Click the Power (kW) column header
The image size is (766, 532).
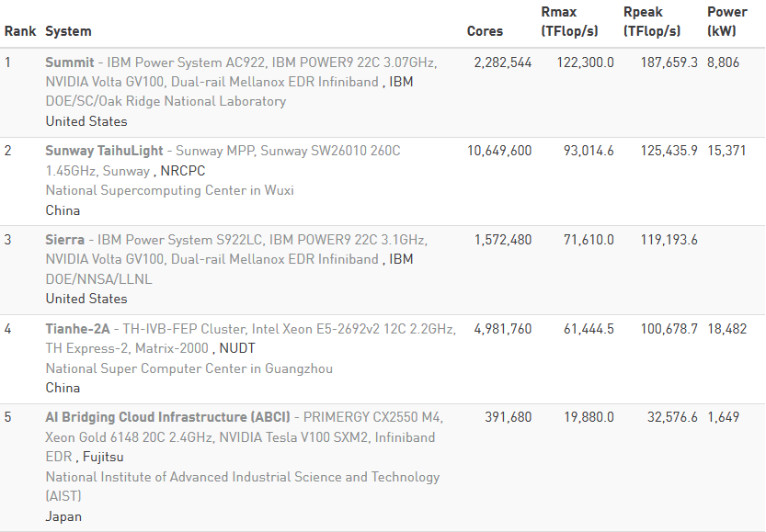click(726, 22)
